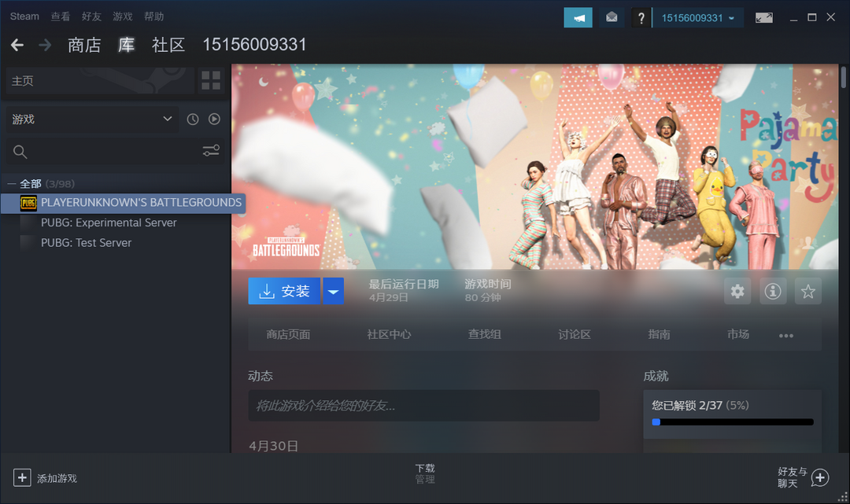850x504 pixels.
Task: Select the 库 library tab
Action: pos(126,45)
